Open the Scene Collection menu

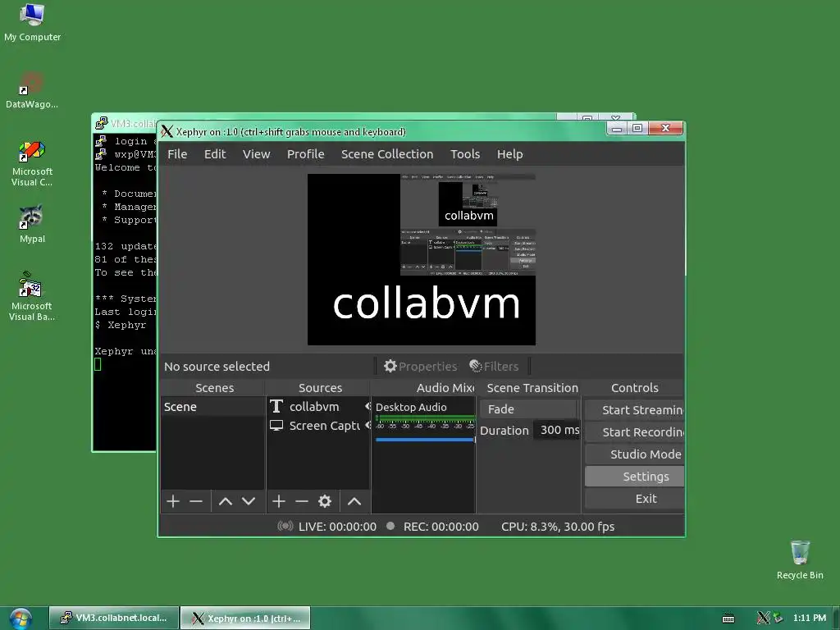[387, 154]
